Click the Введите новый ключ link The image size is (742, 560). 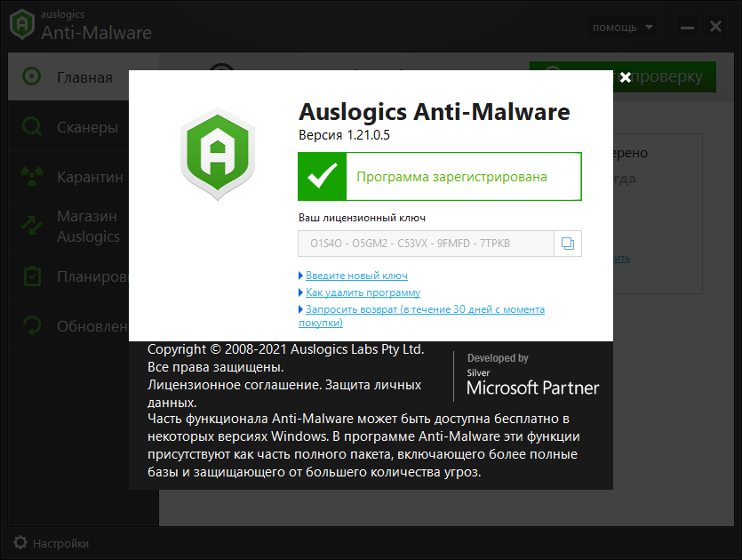356,276
